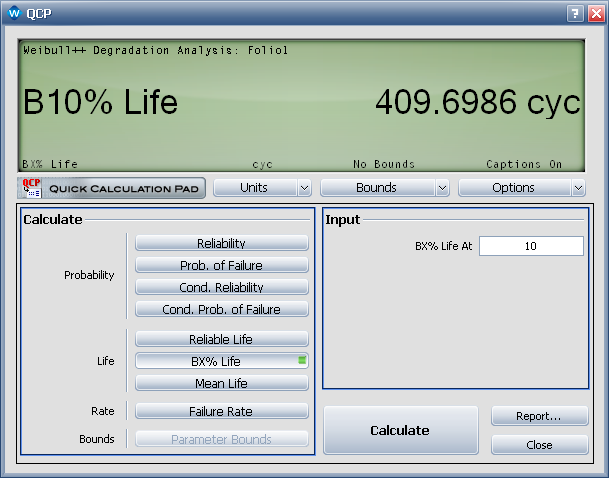Close the QCP window using the X
This screenshot has width=609, height=478.
(594, 14)
